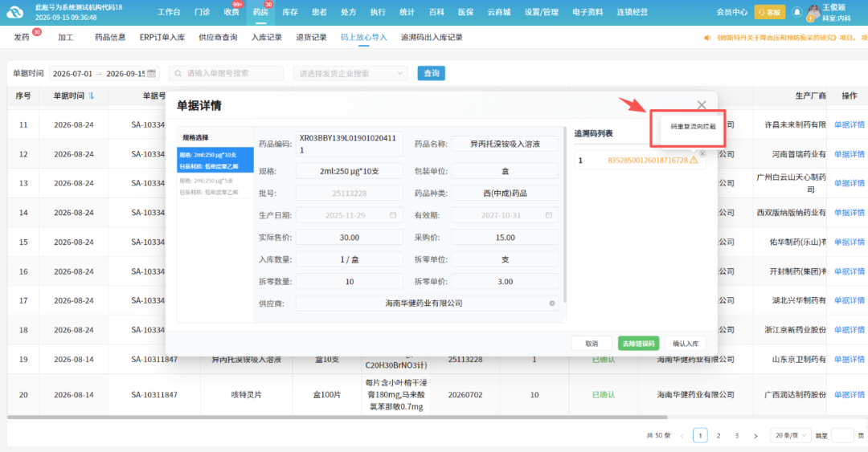Open the 客服 customer service button
868x452 pixels.
point(769,11)
